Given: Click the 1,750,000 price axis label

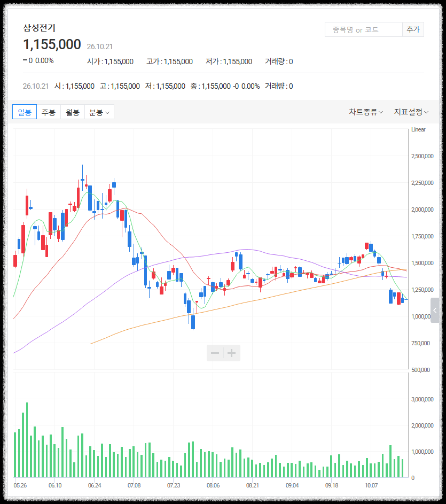Looking at the screenshot, I should tap(422, 236).
